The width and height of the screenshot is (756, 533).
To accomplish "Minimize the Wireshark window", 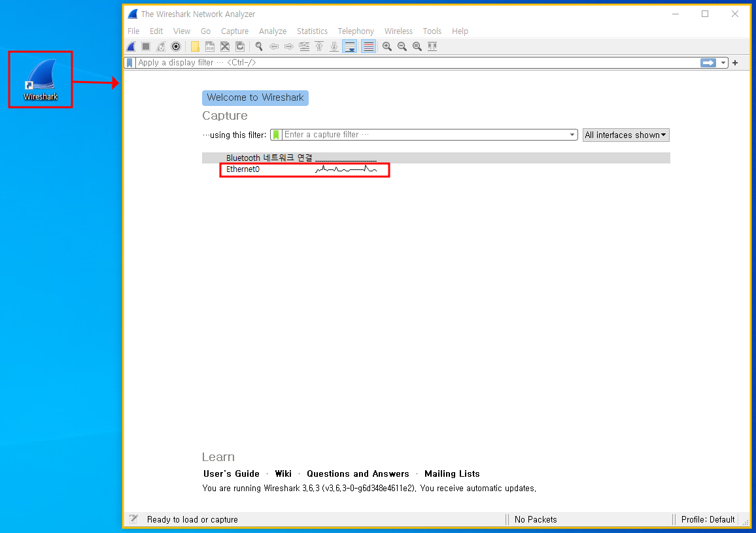I will coord(676,14).
